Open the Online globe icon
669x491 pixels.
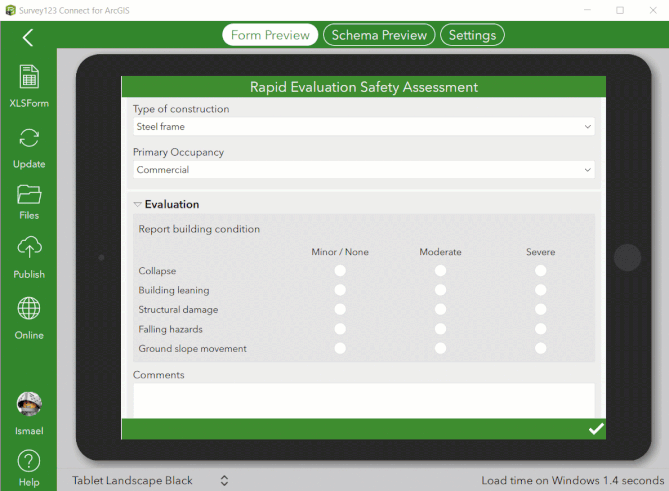point(29,308)
